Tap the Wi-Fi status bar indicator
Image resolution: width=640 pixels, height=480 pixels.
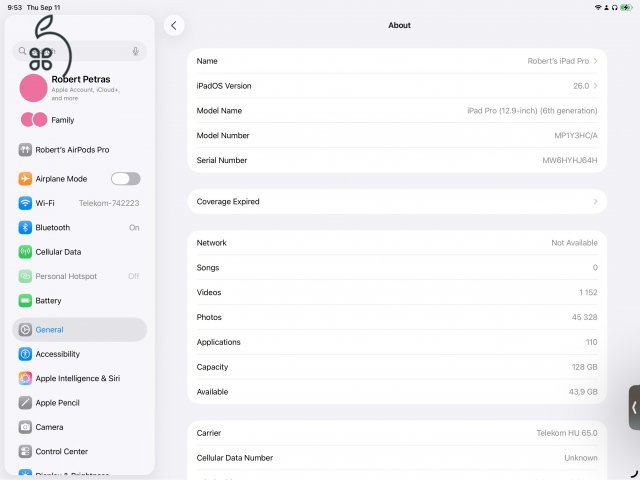(x=598, y=7)
